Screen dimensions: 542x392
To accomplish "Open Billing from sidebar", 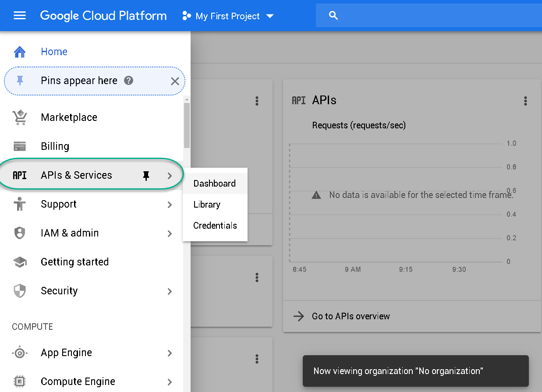I will (55, 146).
